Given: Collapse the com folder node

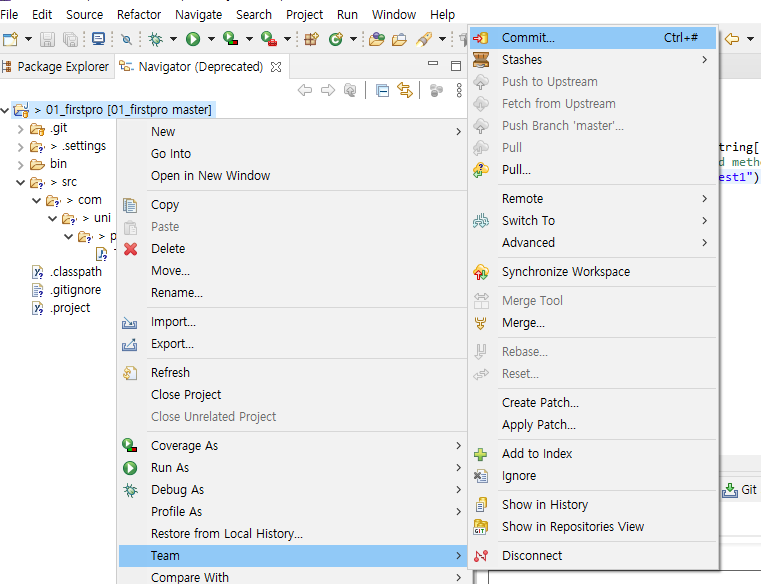Looking at the screenshot, I should 36,200.
